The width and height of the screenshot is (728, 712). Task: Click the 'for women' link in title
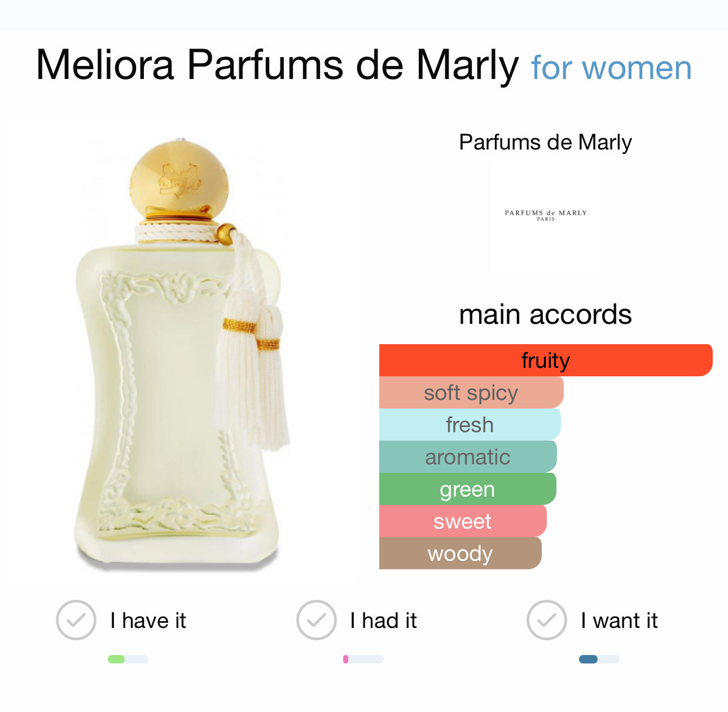(611, 68)
